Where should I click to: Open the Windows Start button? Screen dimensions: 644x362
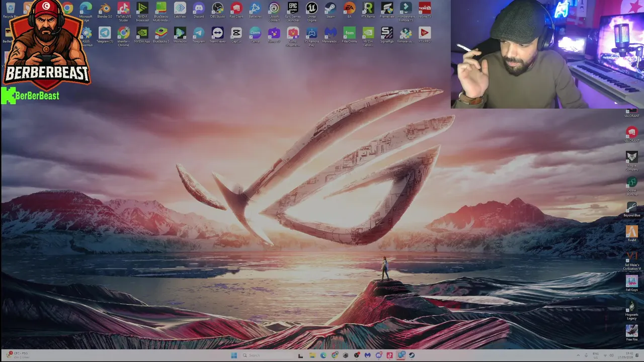coord(234,355)
